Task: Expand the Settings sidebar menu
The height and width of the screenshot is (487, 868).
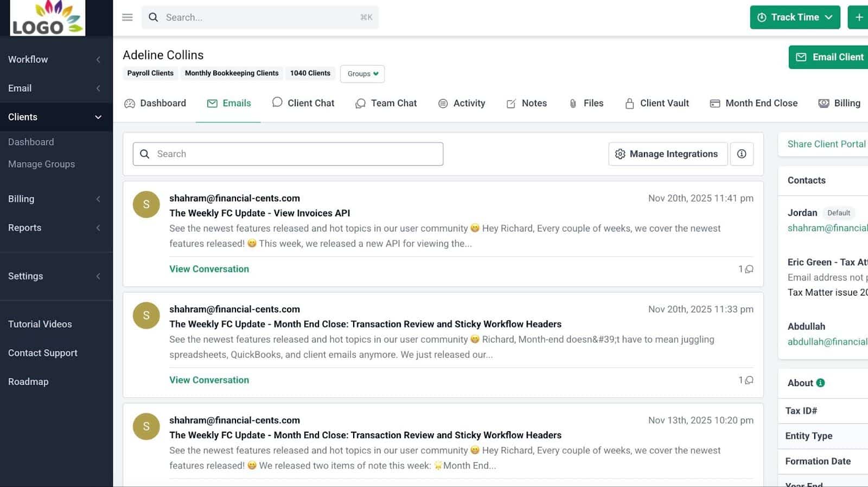Action: click(x=56, y=276)
